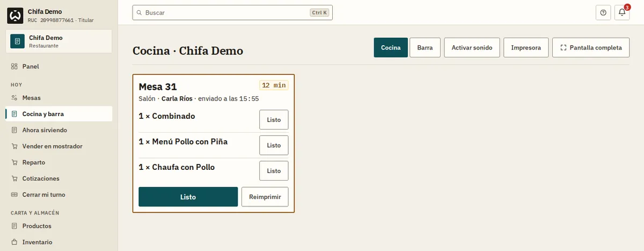Click the 'Cocina · Chifa Demo' page heading
Screen dimensions: 644x251
pos(188,51)
